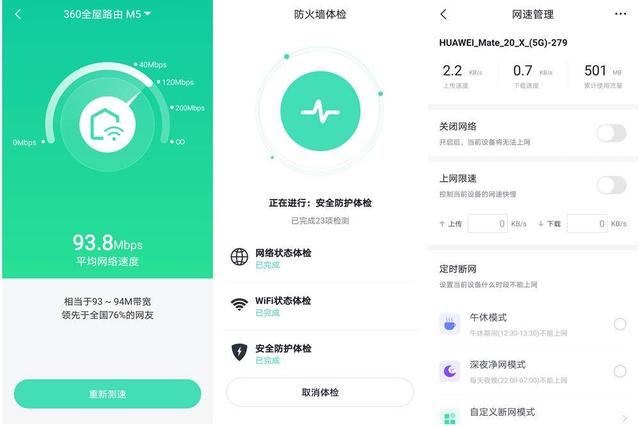Tap the 取消体检 button

tap(320, 392)
